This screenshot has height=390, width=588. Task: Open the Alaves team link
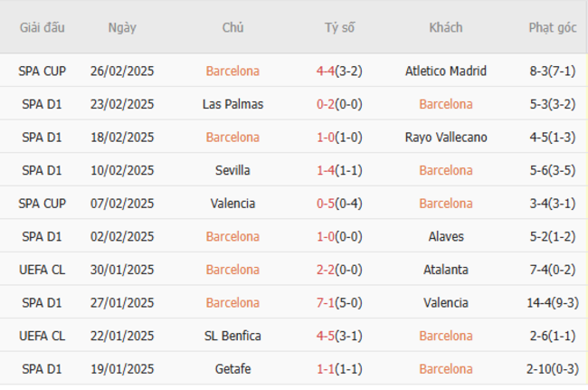(446, 237)
